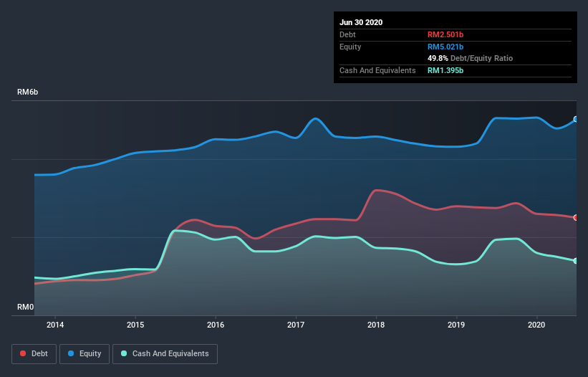Click the 2016 axis label
This screenshot has width=588, height=377.
pyautogui.click(x=216, y=325)
